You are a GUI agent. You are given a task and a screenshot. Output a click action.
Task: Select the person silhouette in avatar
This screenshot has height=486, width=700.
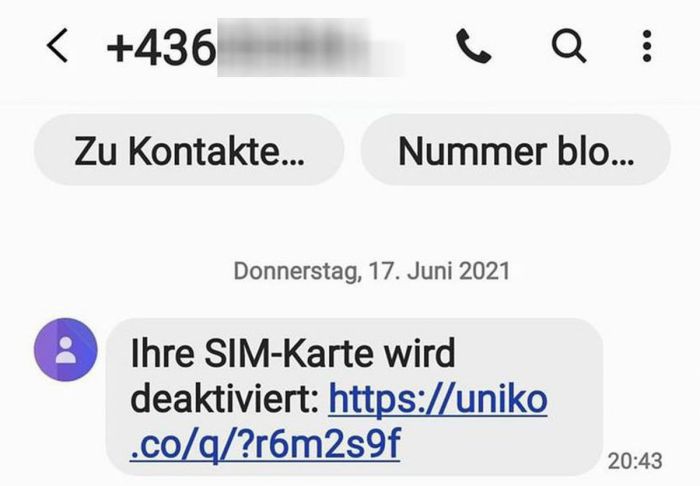pyautogui.click(x=66, y=350)
